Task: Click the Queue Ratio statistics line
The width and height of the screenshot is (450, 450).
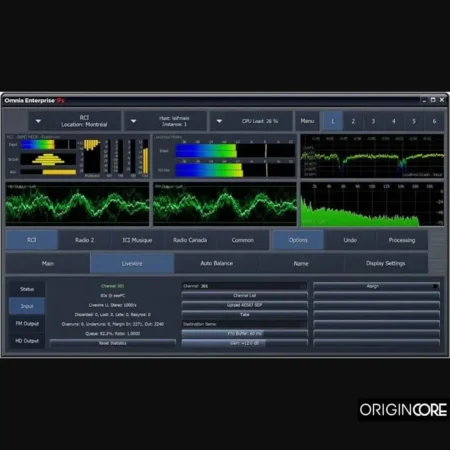Action: [x=113, y=333]
